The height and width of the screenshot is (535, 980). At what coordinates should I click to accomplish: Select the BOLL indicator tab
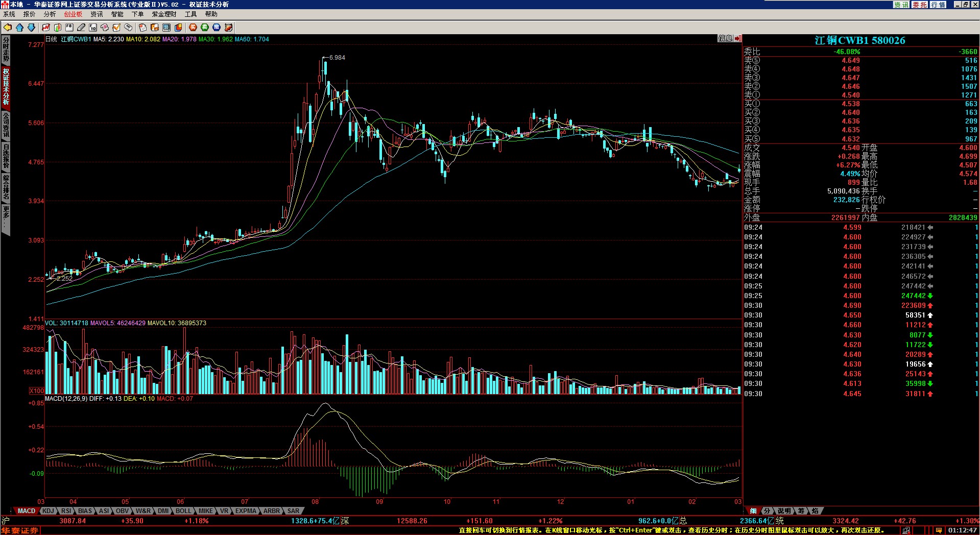(x=183, y=511)
